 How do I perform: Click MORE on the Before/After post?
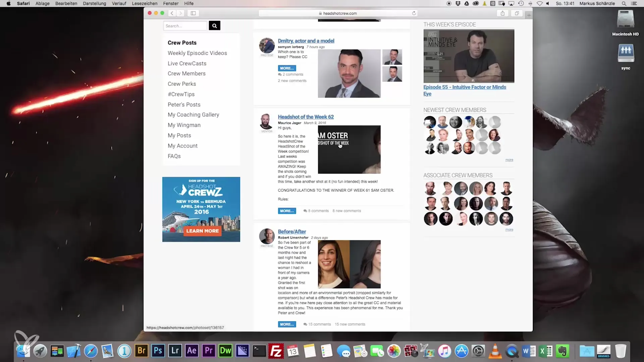click(287, 324)
